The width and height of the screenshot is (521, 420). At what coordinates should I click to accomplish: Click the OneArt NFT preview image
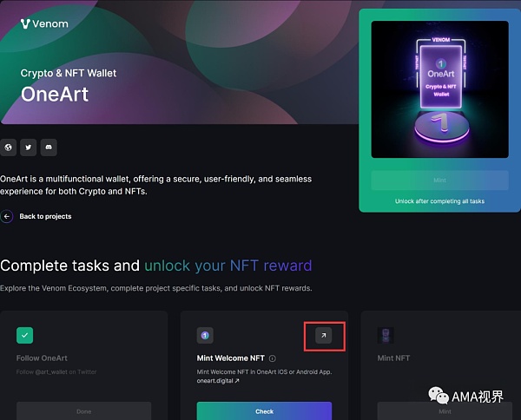click(x=439, y=89)
